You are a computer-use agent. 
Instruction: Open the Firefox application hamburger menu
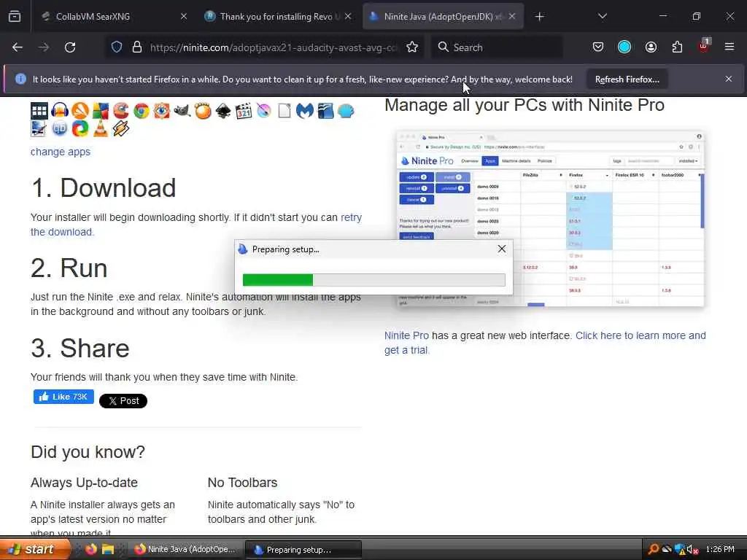pos(729,47)
